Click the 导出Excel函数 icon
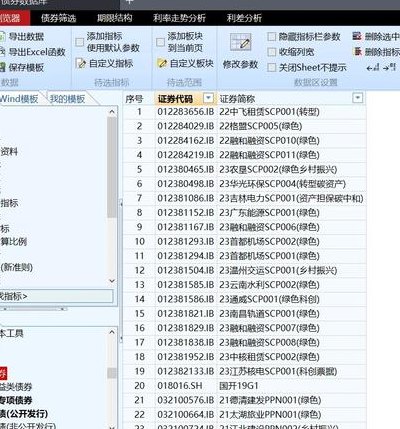 click(x=2, y=52)
